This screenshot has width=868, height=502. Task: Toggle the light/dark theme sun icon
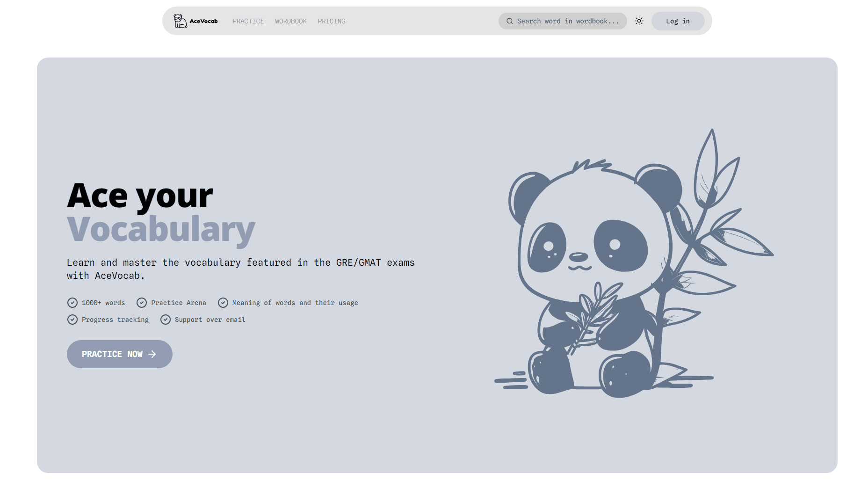[639, 21]
